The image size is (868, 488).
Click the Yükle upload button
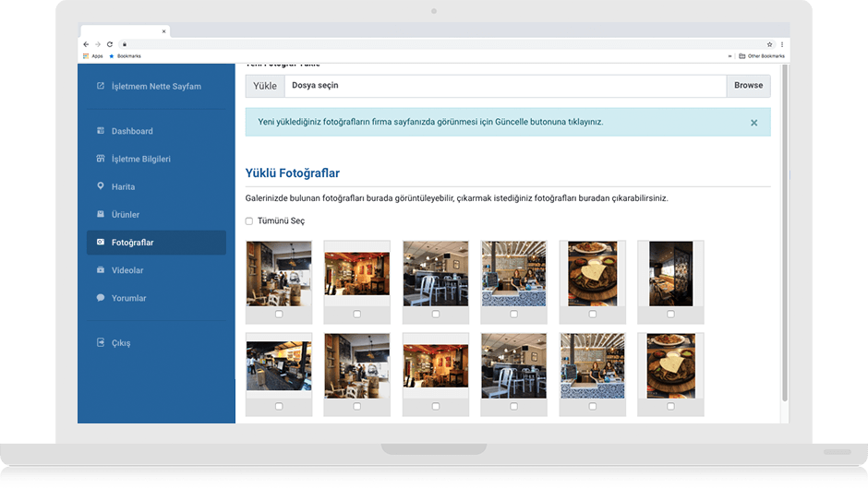pos(265,86)
